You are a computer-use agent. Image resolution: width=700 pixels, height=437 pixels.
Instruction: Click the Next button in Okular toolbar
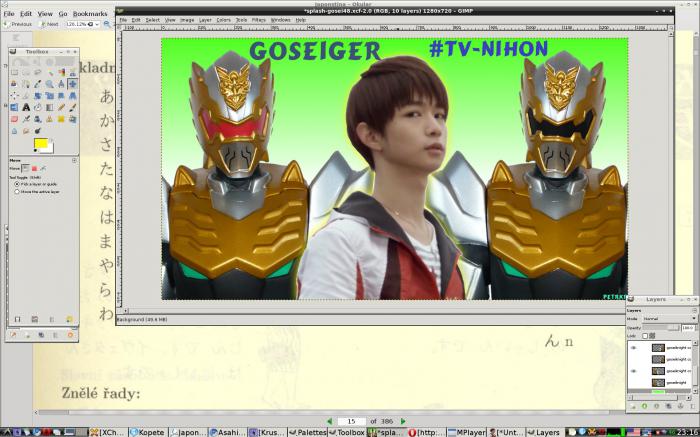click(49, 24)
